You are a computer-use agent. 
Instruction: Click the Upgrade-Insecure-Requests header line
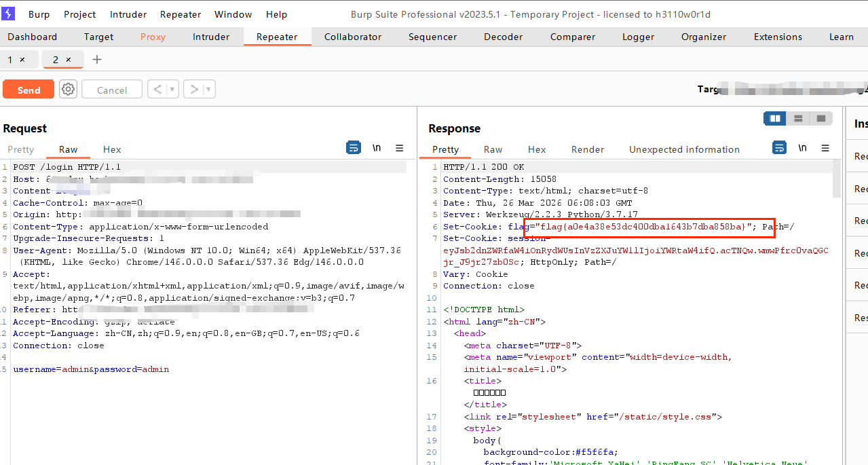click(88, 238)
